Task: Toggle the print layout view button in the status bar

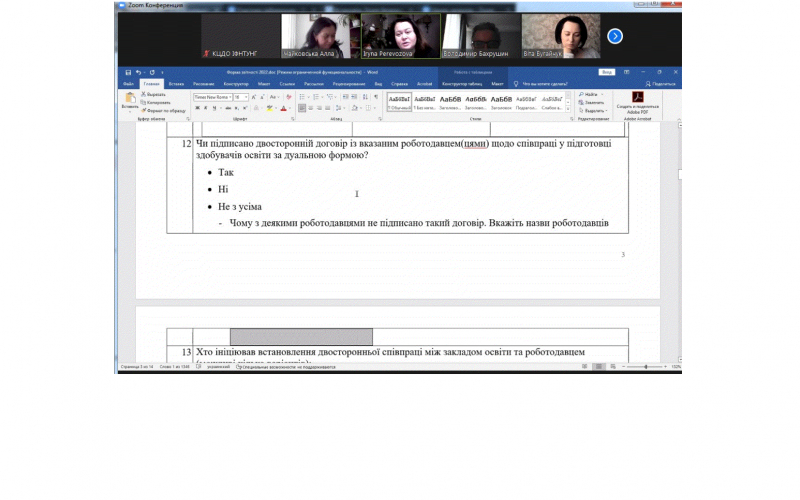Action: 599,367
